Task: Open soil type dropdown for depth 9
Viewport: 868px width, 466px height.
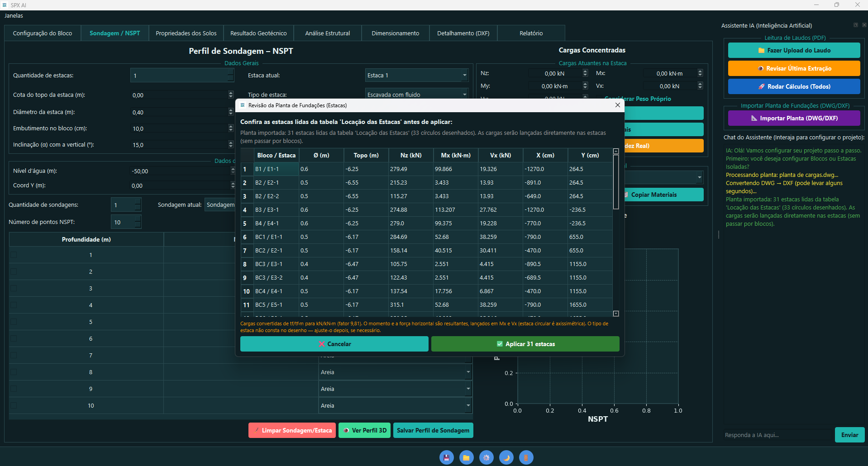Action: point(395,389)
